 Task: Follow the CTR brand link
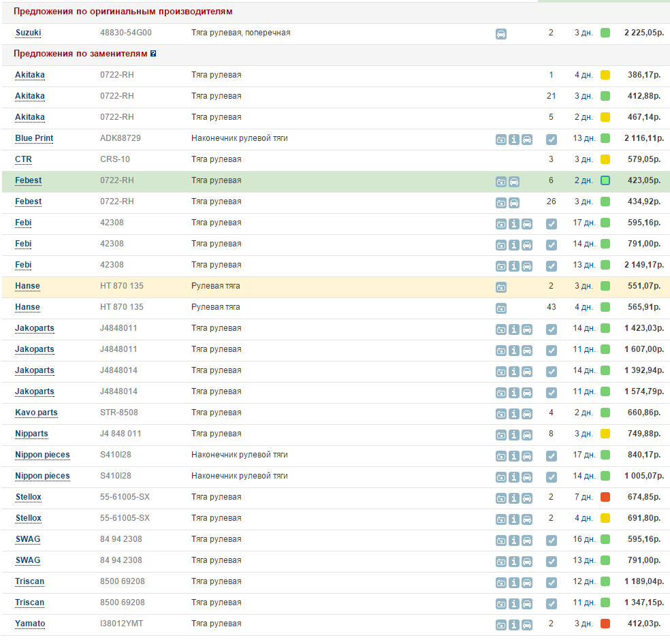click(x=23, y=159)
